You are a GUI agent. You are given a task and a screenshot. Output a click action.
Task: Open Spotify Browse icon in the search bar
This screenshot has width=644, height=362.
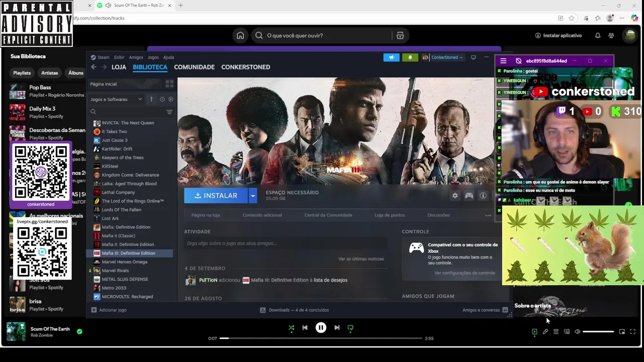pyautogui.click(x=400, y=36)
